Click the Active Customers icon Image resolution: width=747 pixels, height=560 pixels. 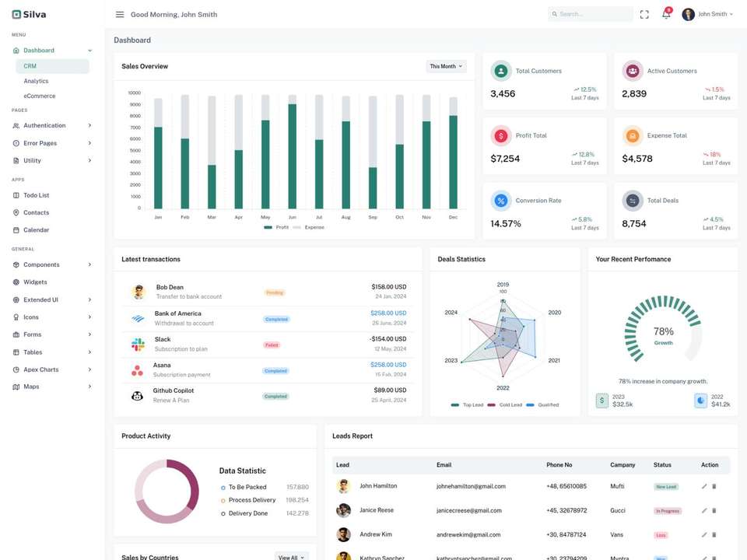point(632,71)
